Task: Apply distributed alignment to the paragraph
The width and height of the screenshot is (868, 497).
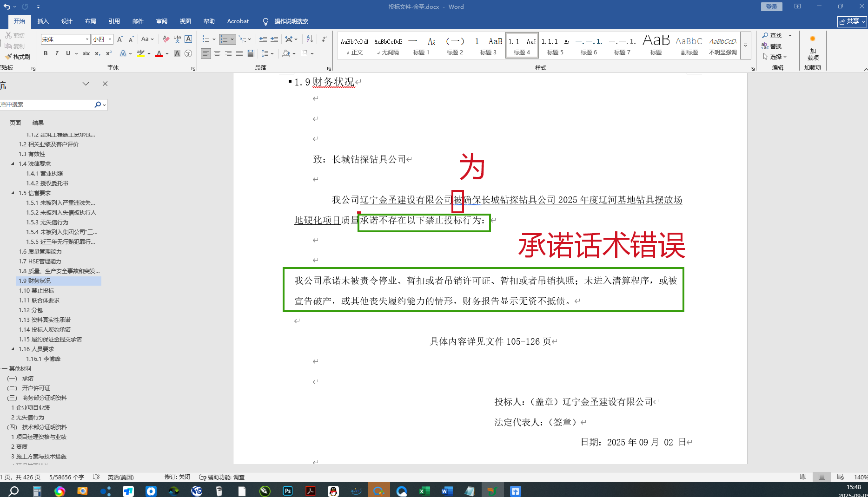Action: coord(251,53)
